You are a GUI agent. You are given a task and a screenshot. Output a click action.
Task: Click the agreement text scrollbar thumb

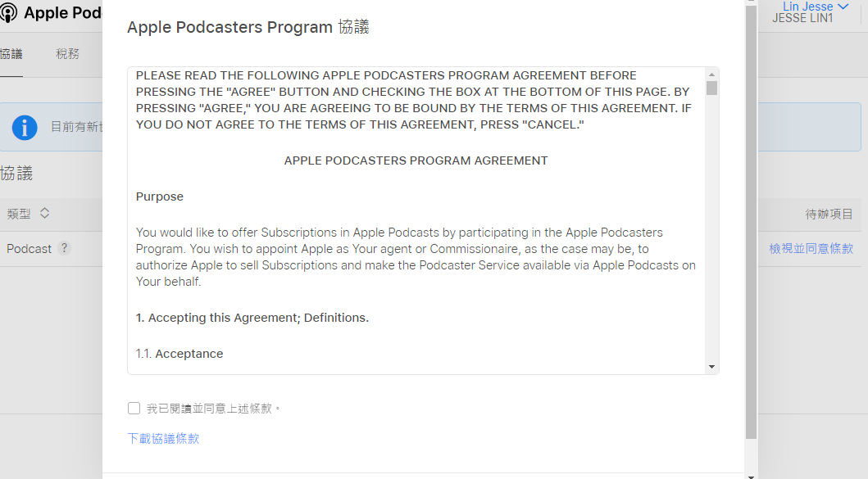click(712, 88)
